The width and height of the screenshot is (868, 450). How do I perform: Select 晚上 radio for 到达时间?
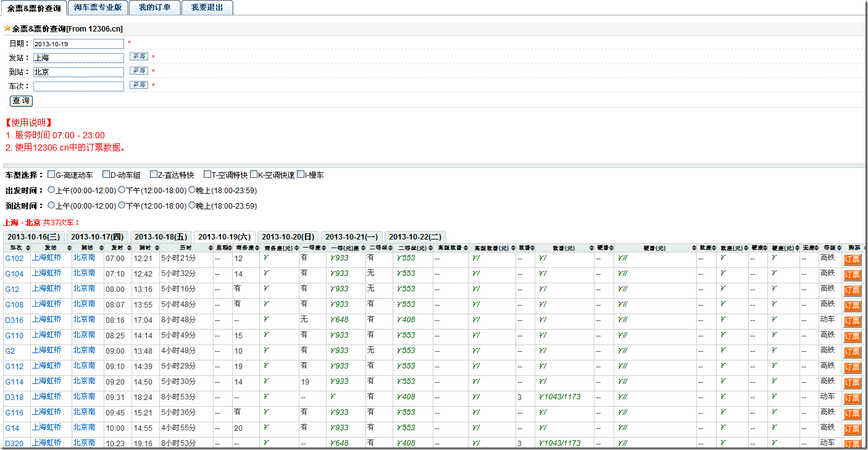[192, 206]
